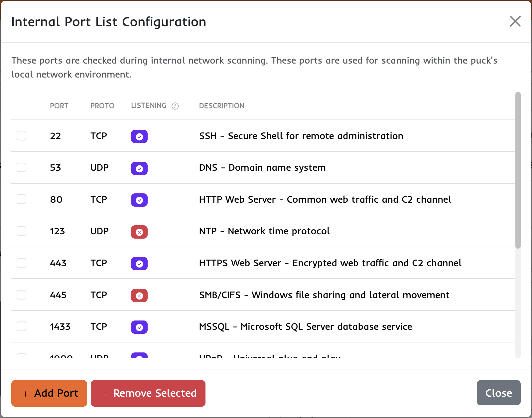
Task: Click the Remove Selected button
Action: point(148,393)
